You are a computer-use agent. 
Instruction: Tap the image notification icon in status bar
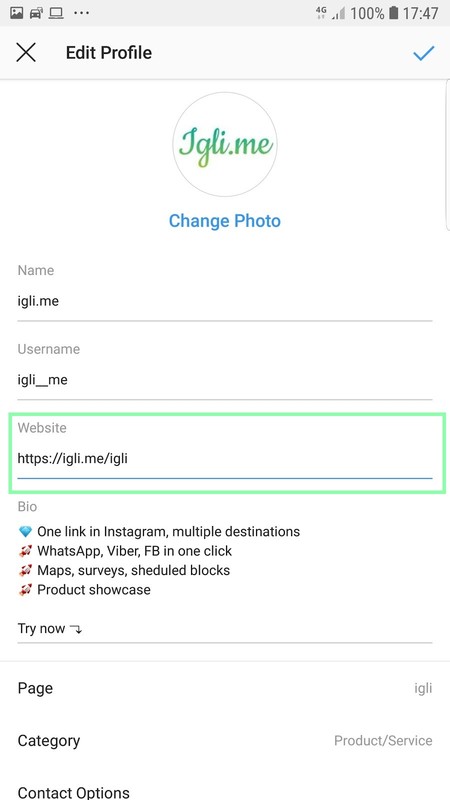coord(17,13)
